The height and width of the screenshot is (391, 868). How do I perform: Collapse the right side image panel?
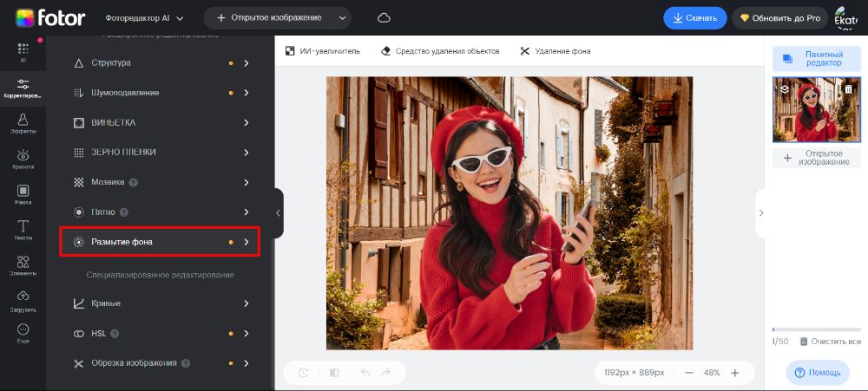click(760, 212)
